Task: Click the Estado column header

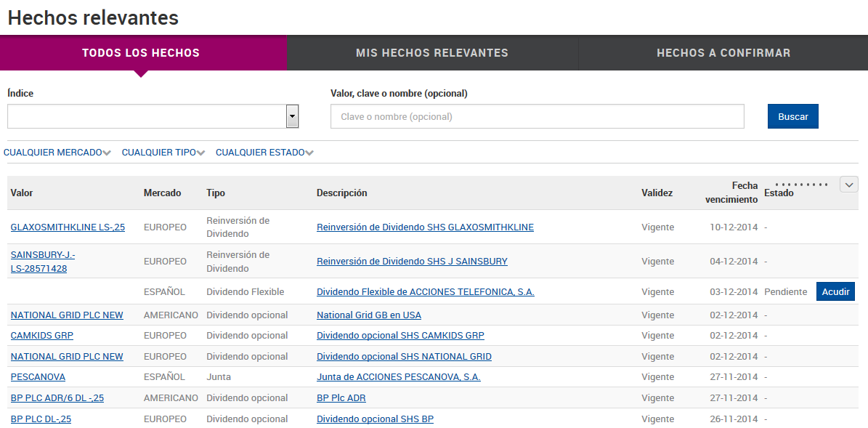Action: coord(779,193)
